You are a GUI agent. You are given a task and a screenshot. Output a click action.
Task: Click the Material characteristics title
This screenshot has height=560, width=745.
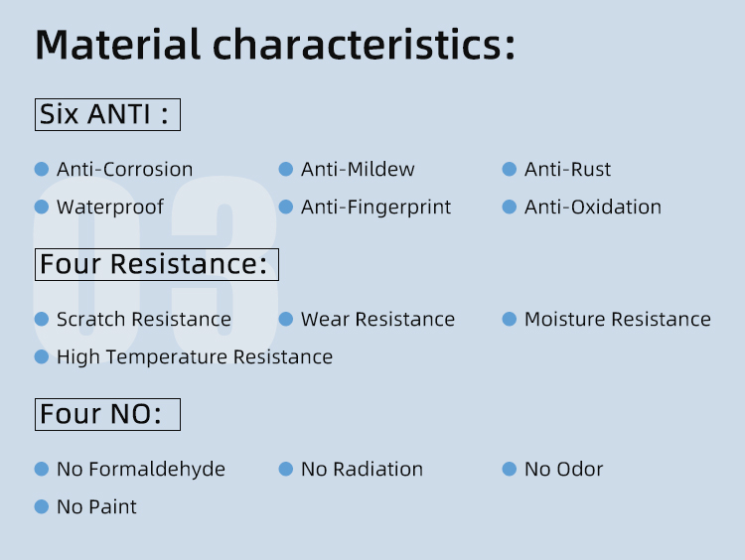click(275, 45)
